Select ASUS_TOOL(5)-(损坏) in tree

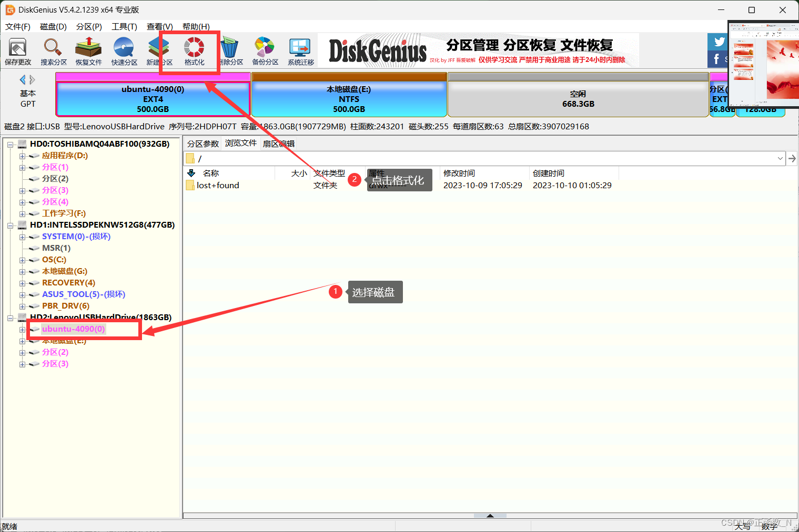(84, 294)
